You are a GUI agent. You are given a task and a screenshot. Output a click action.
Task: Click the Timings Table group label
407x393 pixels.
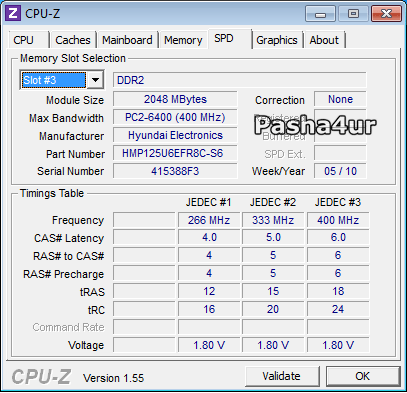pos(52,193)
